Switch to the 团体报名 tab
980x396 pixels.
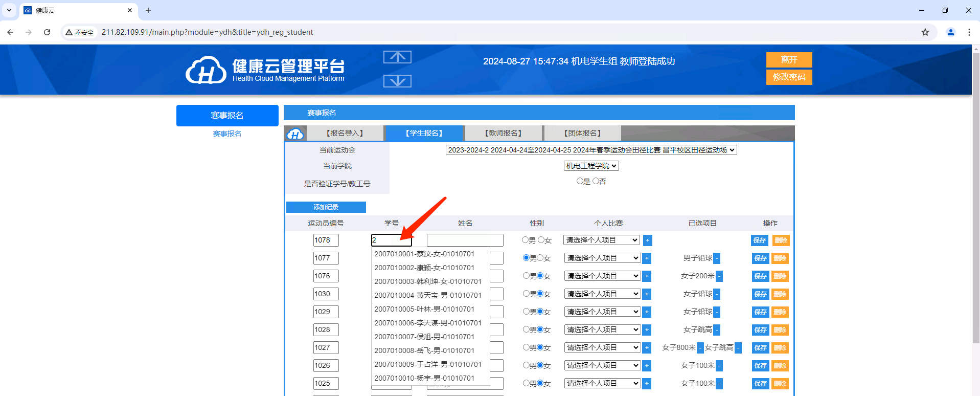[582, 133]
